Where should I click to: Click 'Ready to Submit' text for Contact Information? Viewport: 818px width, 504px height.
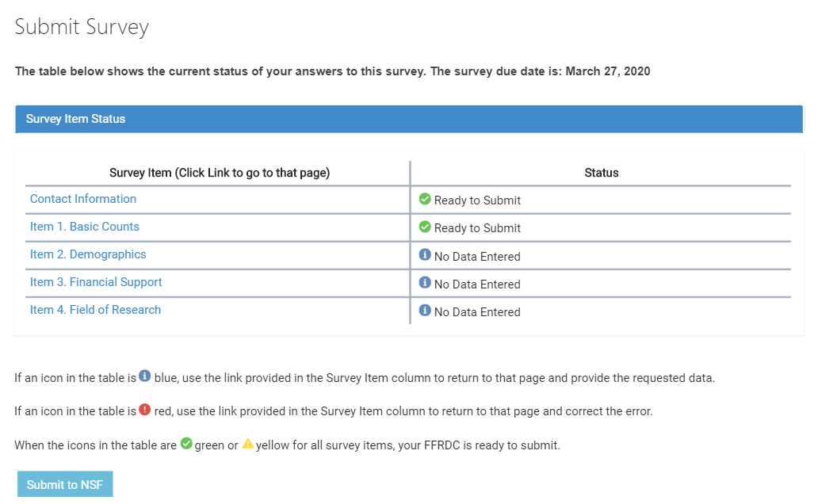[x=477, y=200]
